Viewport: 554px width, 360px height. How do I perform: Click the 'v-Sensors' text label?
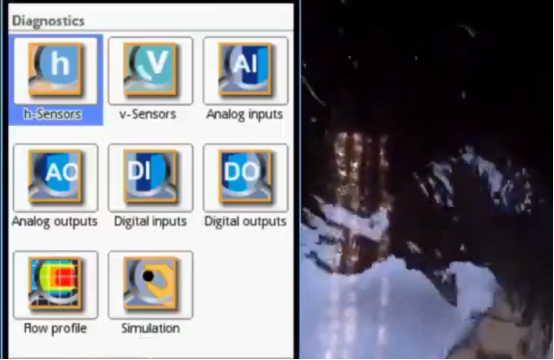point(148,114)
